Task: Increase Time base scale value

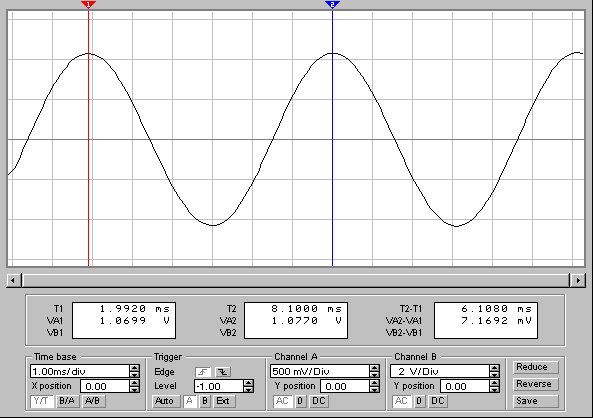Action: point(134,368)
